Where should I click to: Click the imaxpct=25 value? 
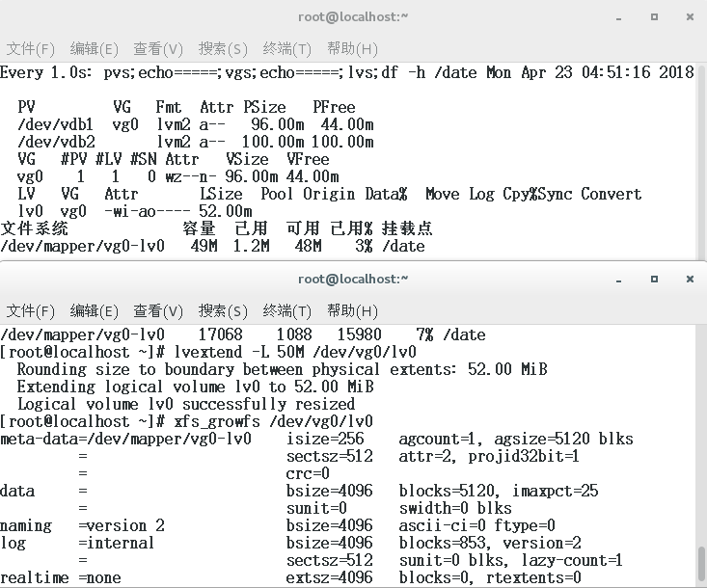pos(556,491)
